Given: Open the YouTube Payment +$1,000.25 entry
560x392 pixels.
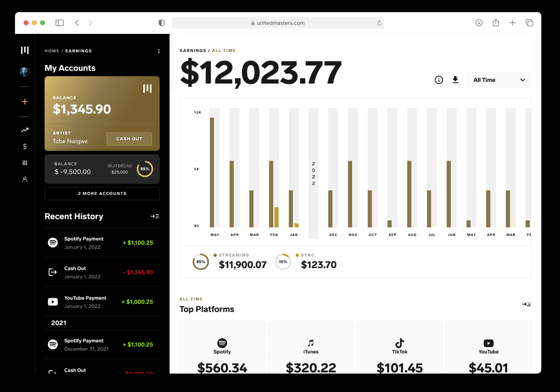Looking at the screenshot, I should [x=102, y=302].
